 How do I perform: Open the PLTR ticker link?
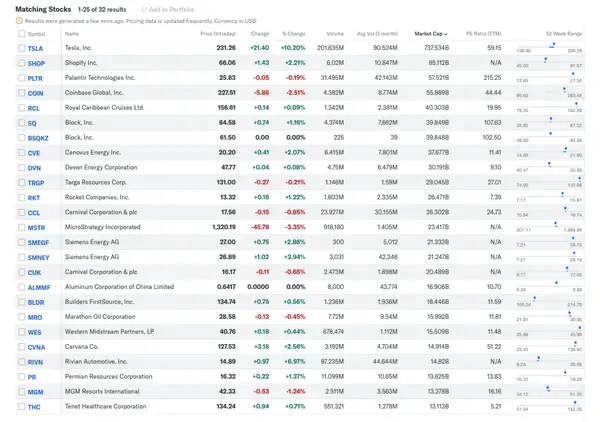35,78
